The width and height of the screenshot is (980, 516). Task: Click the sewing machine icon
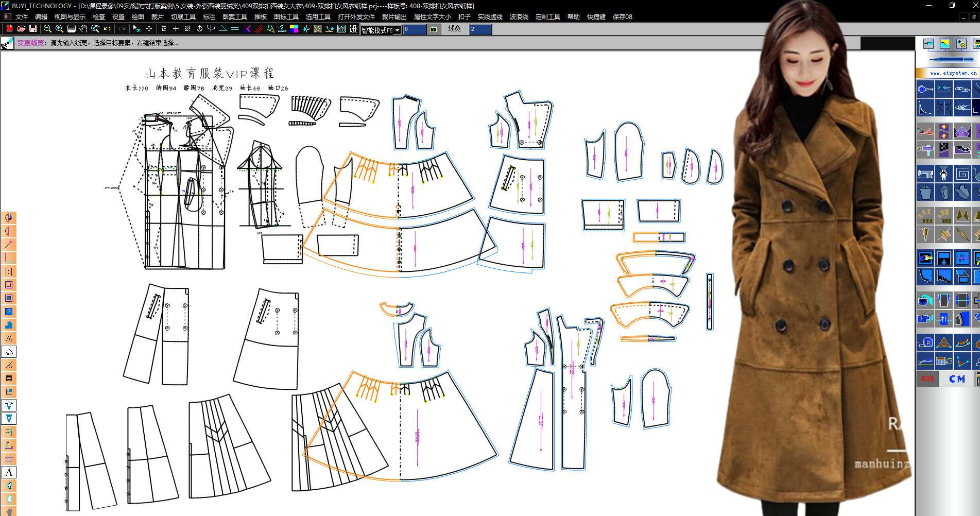pos(925,174)
